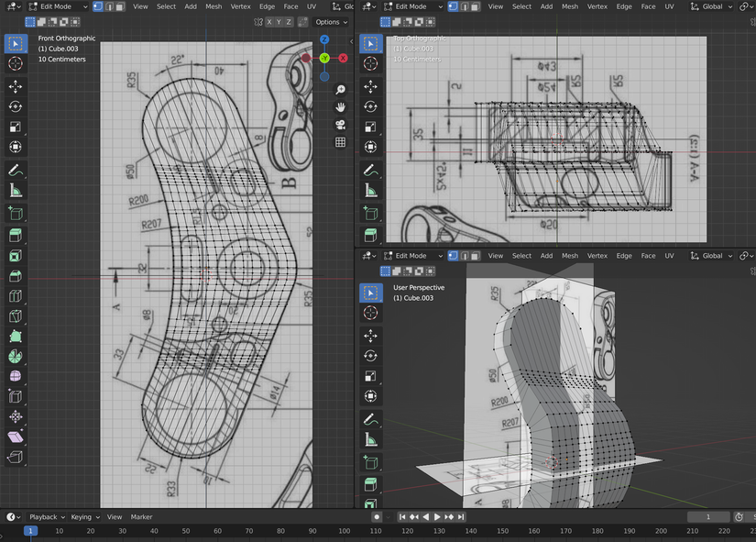Viewport: 756px width, 542px height.
Task: Select the Move tool in front viewport toolbar
Action: click(15, 86)
